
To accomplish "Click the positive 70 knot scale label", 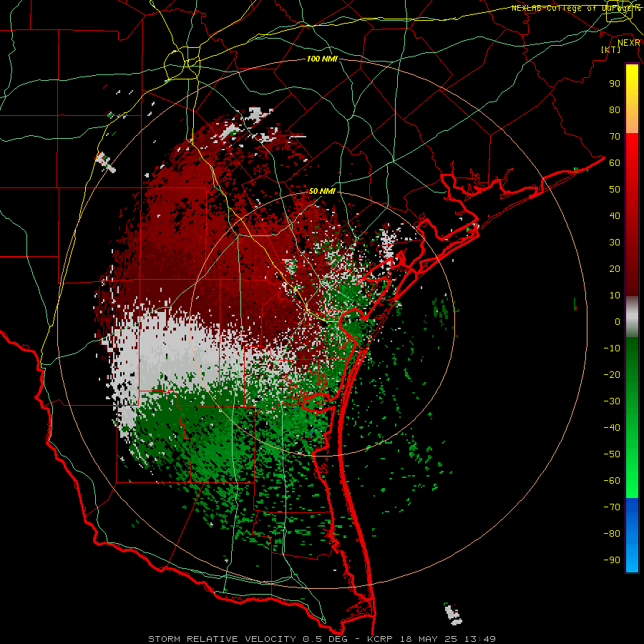I will 615,137.
